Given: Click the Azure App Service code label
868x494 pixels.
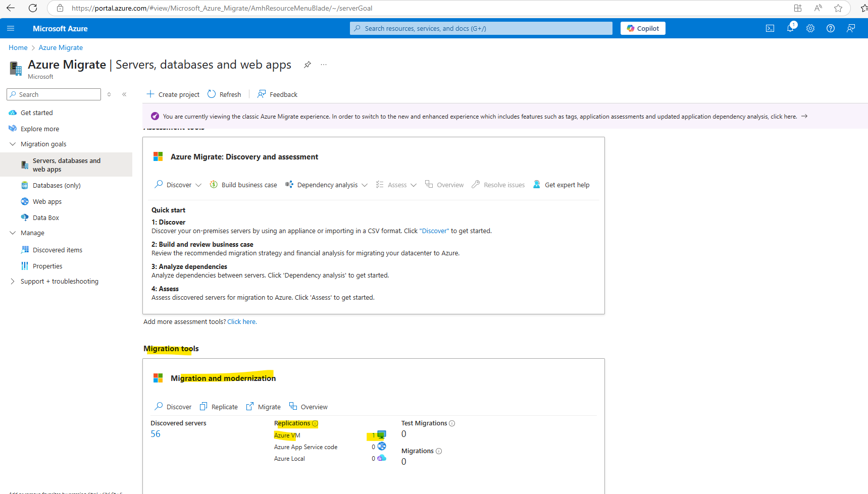Looking at the screenshot, I should pos(305,447).
